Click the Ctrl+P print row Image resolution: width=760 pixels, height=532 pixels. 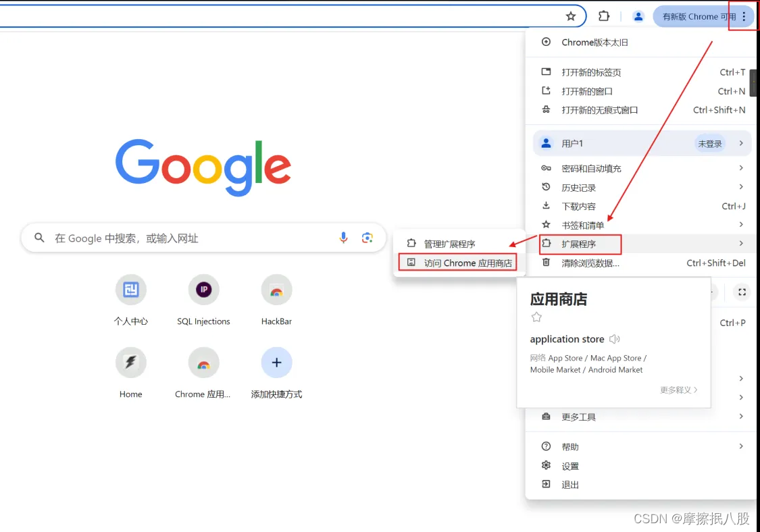click(732, 323)
